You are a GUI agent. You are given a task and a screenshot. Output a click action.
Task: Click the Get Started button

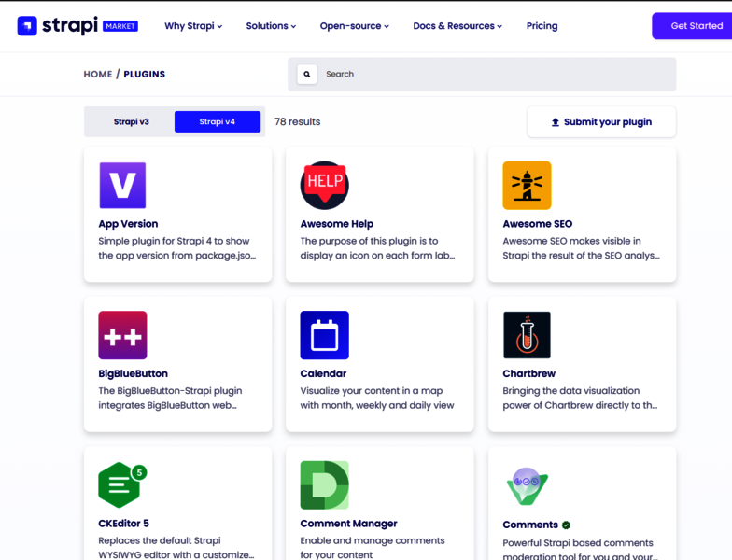pyautogui.click(x=693, y=26)
